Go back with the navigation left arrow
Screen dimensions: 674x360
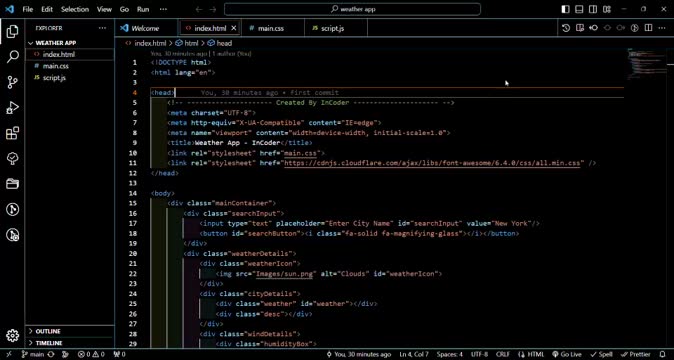(199, 9)
